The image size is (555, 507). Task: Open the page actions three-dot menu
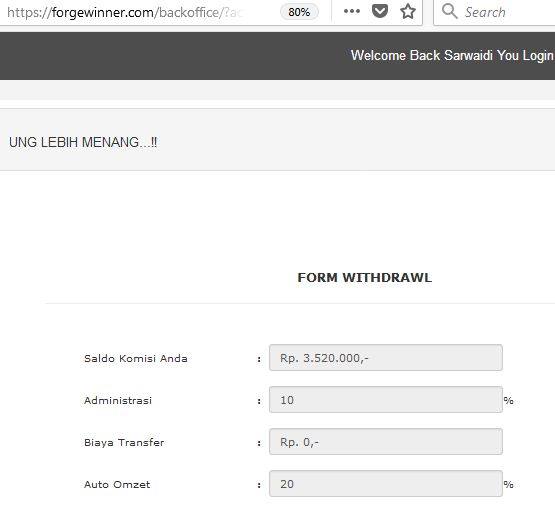[x=351, y=11]
